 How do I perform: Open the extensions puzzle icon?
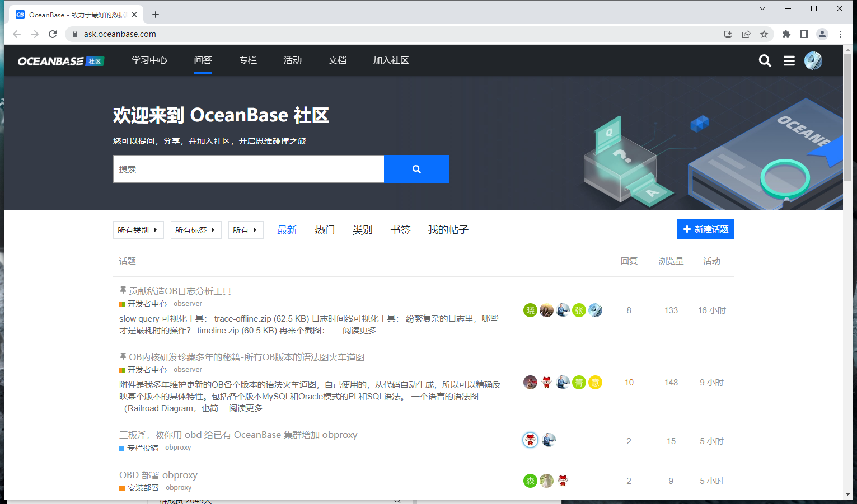coord(786,34)
